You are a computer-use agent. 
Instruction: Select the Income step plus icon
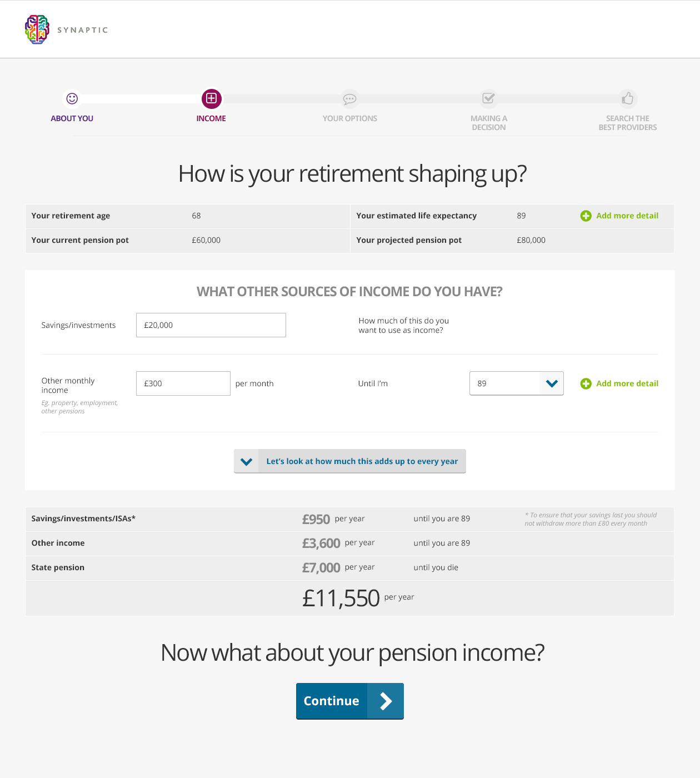click(211, 99)
